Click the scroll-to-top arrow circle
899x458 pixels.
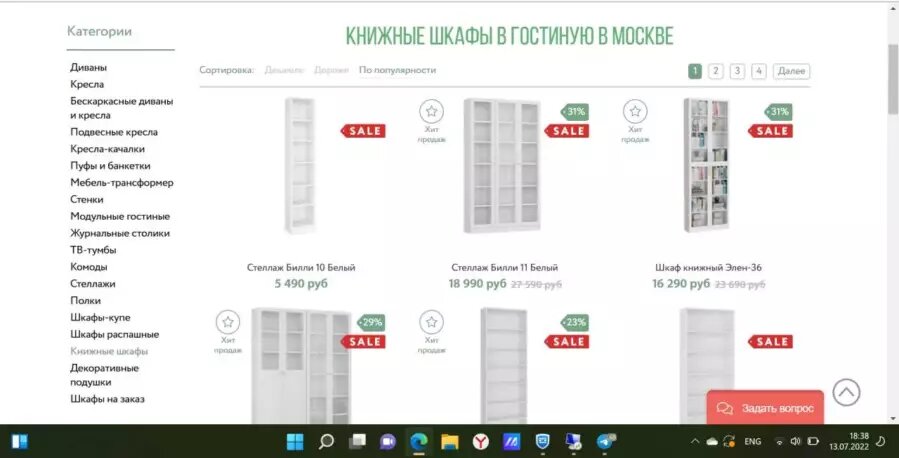[846, 393]
